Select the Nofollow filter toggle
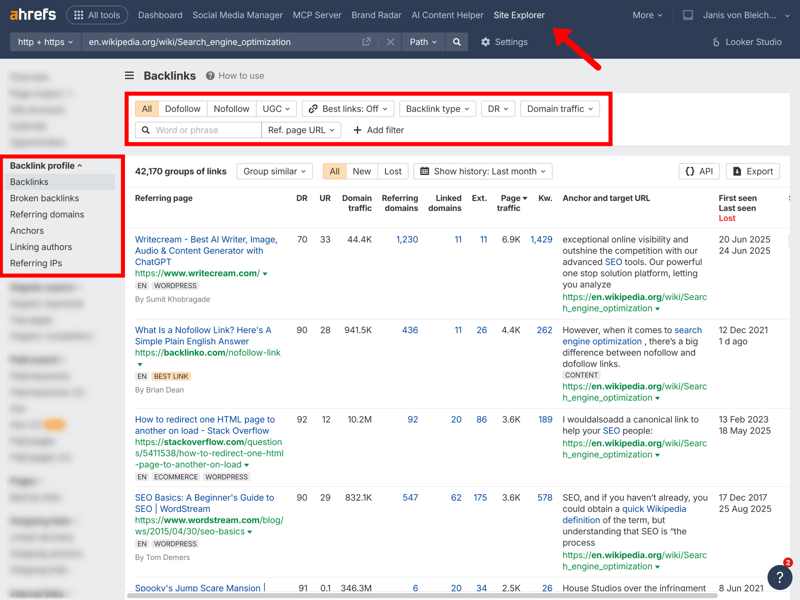Screen dimensions: 800x600 231,108
